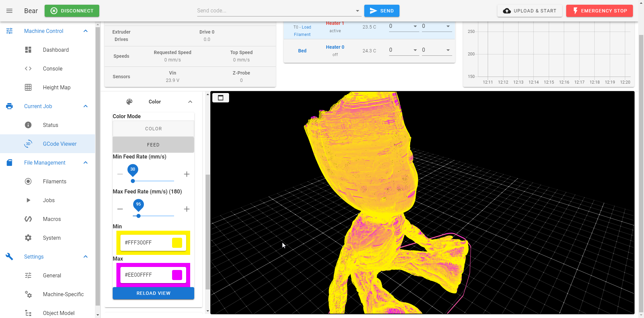
Task: Collapse the Settings section
Action: point(86,257)
